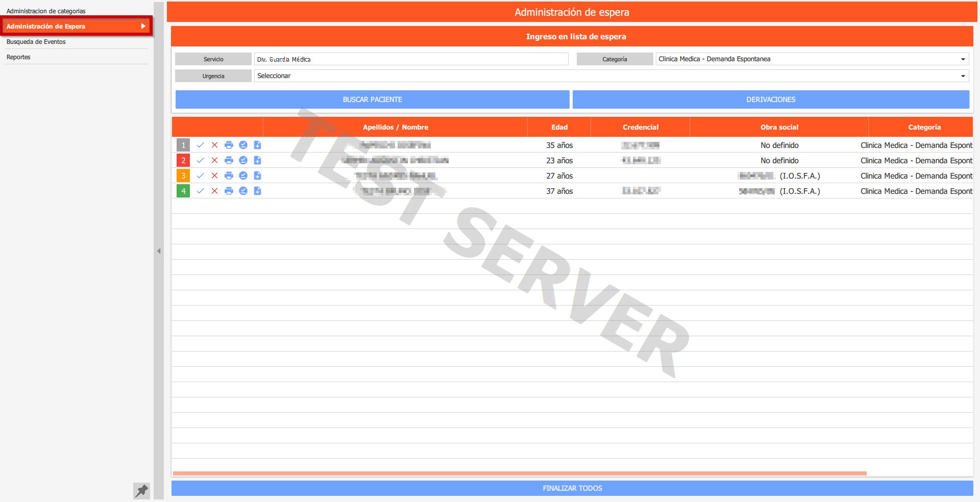The width and height of the screenshot is (980, 502).
Task: Click the pushpin icon in the sidebar
Action: tap(141, 491)
